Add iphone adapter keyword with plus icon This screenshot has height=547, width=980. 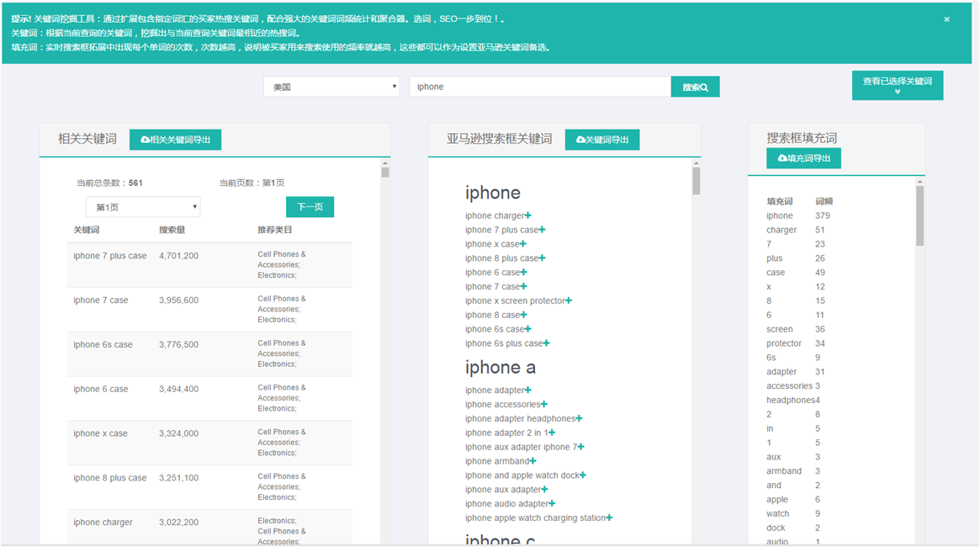click(528, 390)
